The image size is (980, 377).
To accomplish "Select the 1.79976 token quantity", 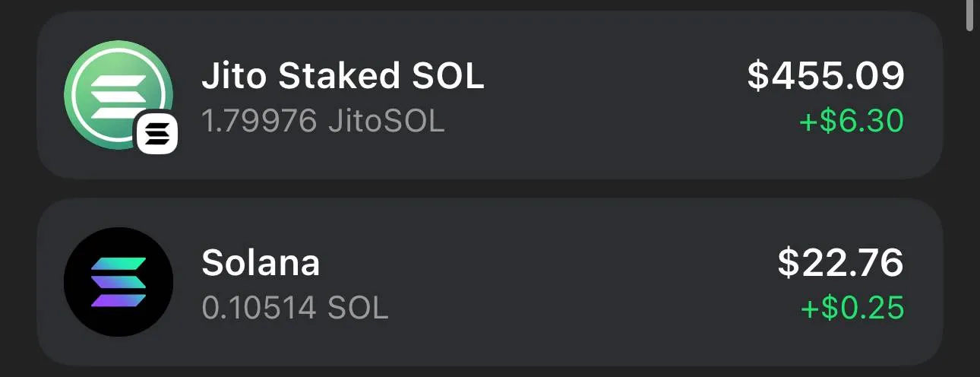I will pyautogui.click(x=259, y=121).
